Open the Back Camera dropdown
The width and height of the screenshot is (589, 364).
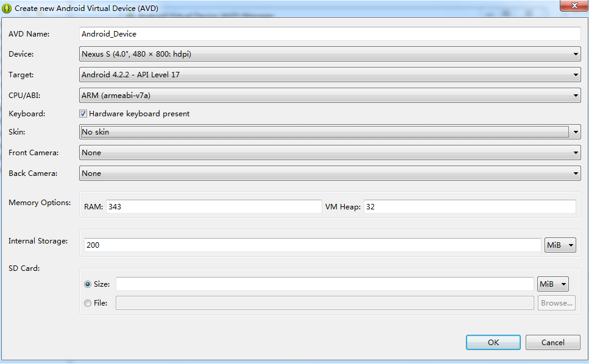coord(330,173)
